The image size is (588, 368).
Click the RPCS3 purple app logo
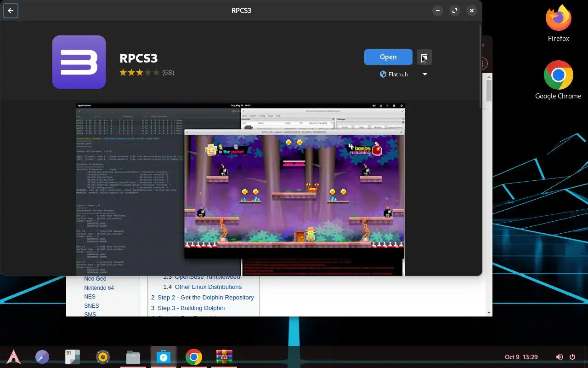[x=79, y=62]
